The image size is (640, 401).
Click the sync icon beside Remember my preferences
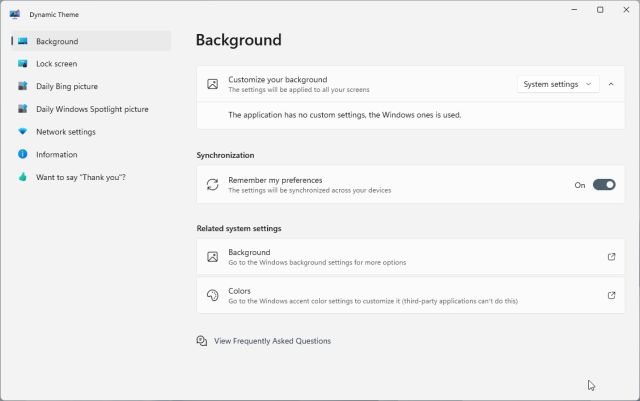[212, 185]
